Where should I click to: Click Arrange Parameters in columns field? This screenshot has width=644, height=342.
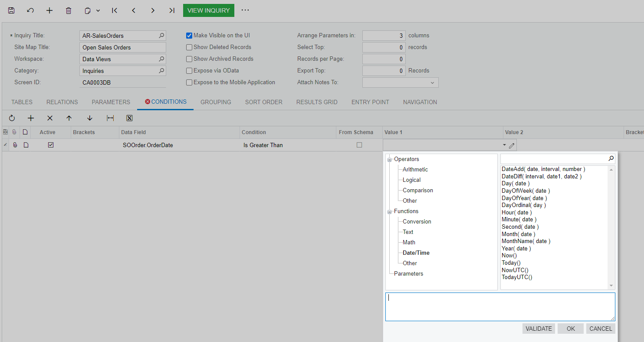(x=384, y=36)
